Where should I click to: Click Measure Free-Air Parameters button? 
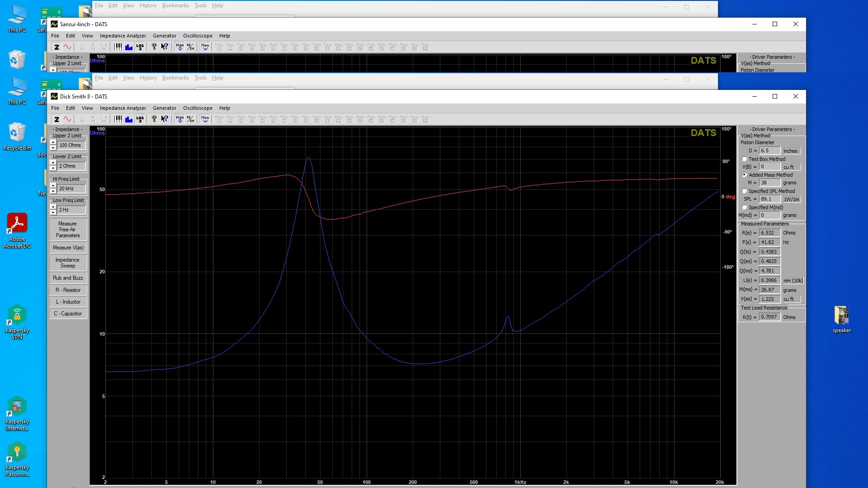pos(68,230)
